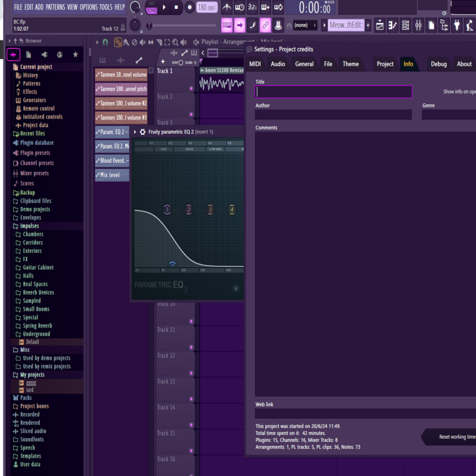Enable wait for input to start playing

point(240,7)
